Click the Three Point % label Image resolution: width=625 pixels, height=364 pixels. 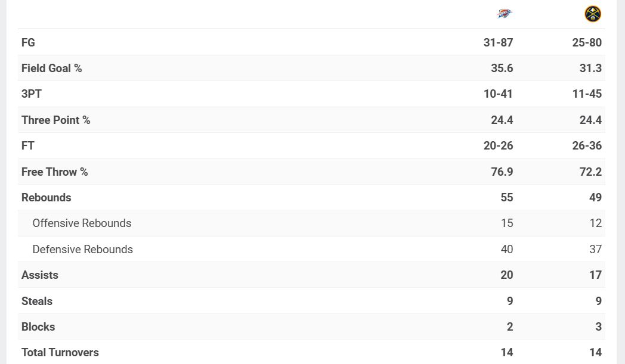(55, 120)
